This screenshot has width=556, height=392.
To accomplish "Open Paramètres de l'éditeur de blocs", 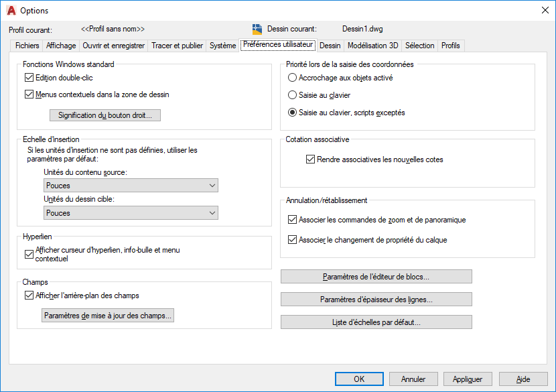I will 376,277.
